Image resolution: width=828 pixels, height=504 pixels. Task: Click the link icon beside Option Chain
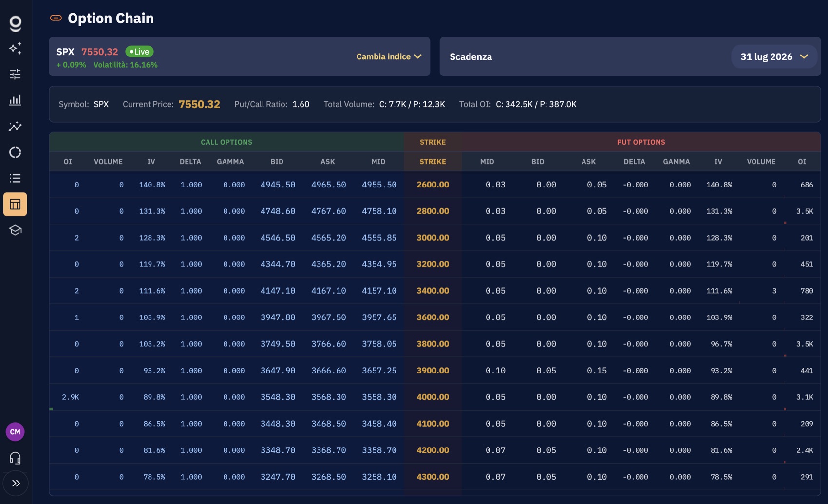pyautogui.click(x=56, y=18)
